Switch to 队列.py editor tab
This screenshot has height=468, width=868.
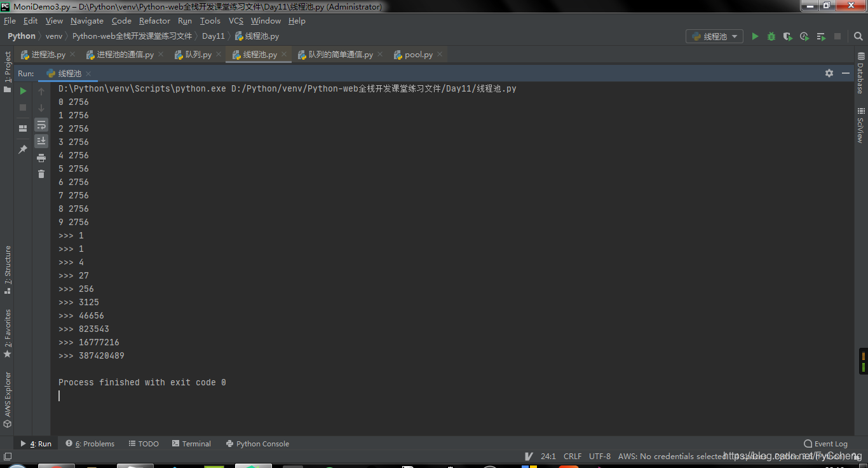tap(198, 55)
